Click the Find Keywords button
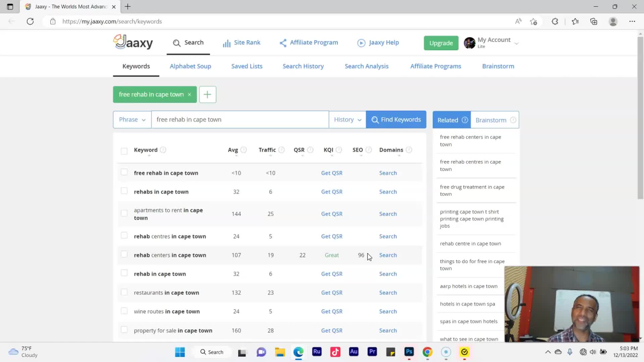The height and width of the screenshot is (362, 644). 396,120
